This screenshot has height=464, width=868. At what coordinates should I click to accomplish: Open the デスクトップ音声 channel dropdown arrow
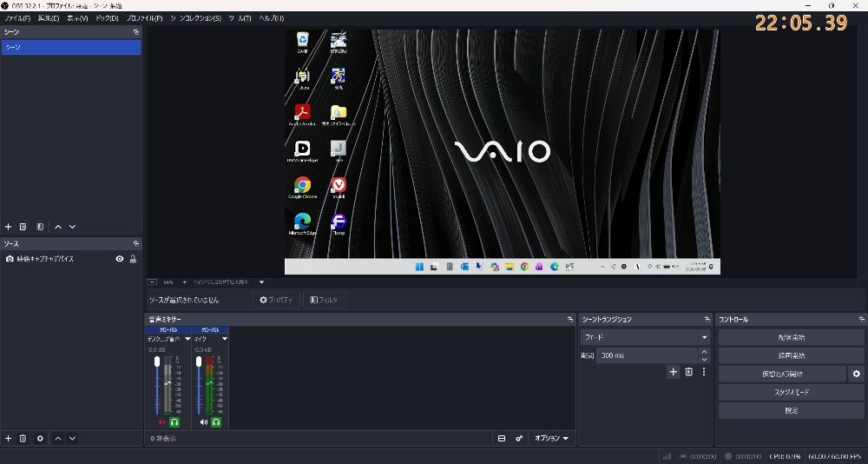coord(187,339)
